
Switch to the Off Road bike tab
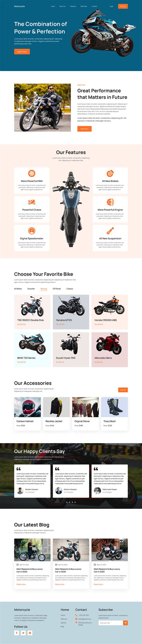pos(57,289)
